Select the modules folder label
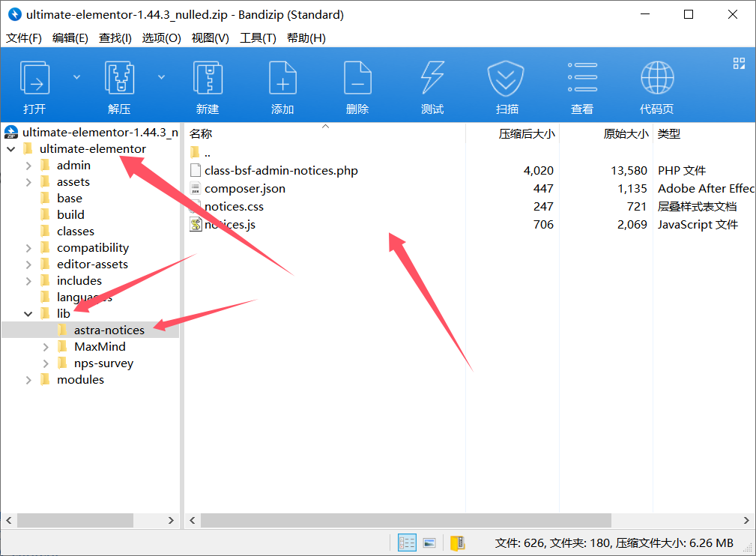 point(80,380)
